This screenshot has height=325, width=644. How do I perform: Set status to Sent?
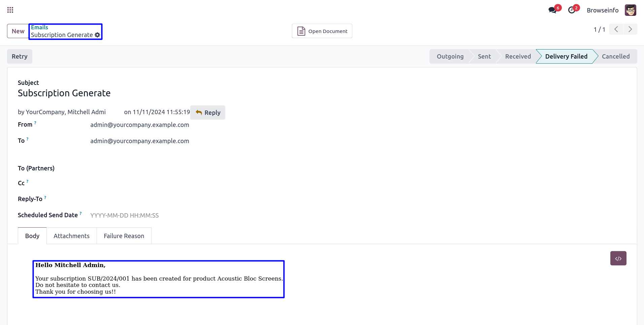click(x=484, y=56)
